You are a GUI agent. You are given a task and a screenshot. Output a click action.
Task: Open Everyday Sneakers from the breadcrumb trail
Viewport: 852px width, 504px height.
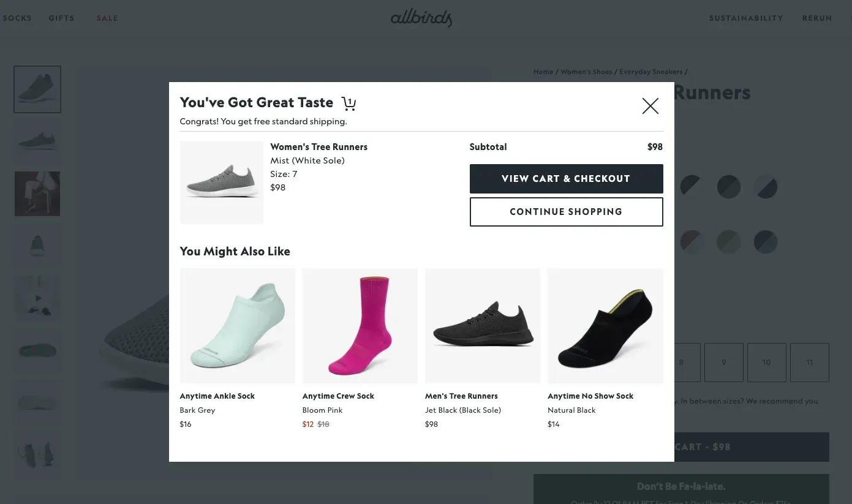[x=650, y=72]
